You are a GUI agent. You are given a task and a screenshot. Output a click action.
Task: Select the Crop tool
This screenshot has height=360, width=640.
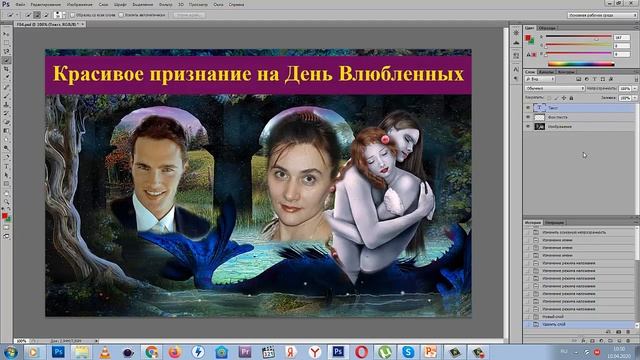(x=6, y=69)
